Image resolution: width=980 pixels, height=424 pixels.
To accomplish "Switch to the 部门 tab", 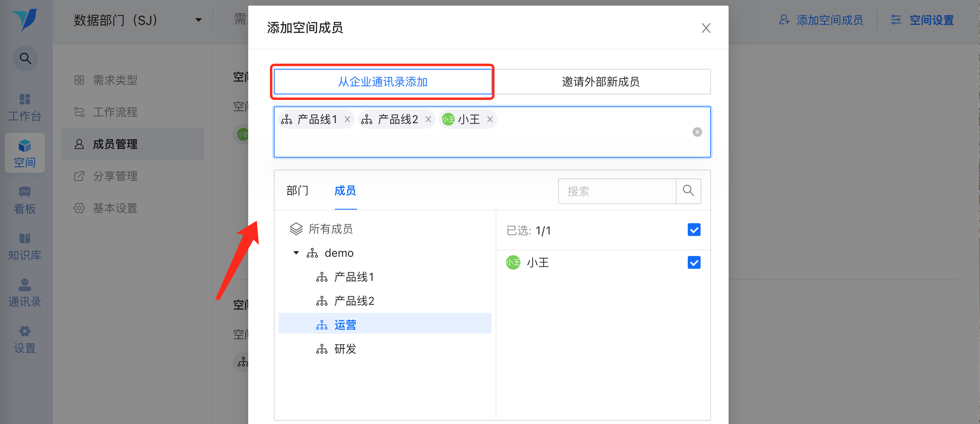I will pyautogui.click(x=297, y=191).
